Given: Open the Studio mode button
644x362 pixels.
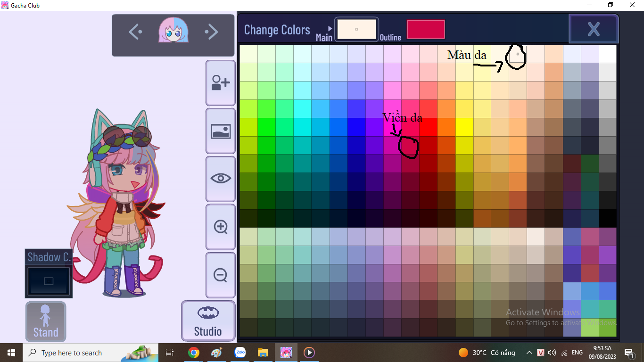Looking at the screenshot, I should click(208, 321).
